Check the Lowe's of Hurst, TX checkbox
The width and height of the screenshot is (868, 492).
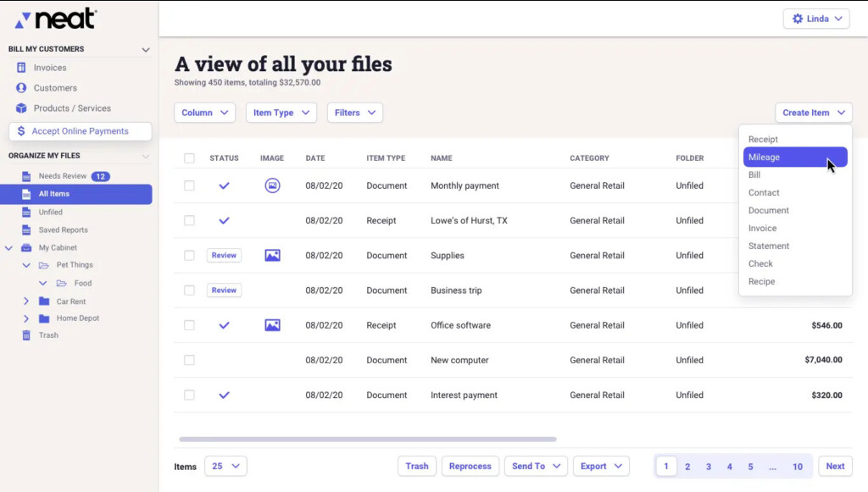(189, 220)
